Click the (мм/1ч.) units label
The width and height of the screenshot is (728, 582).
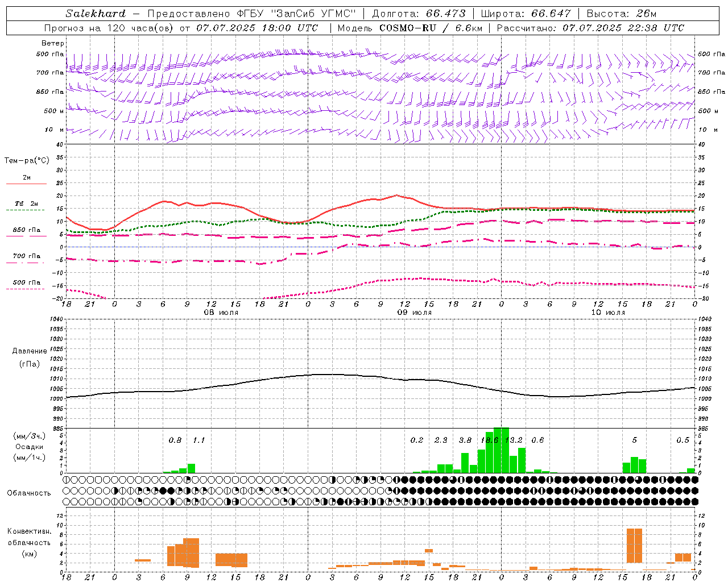click(29, 458)
